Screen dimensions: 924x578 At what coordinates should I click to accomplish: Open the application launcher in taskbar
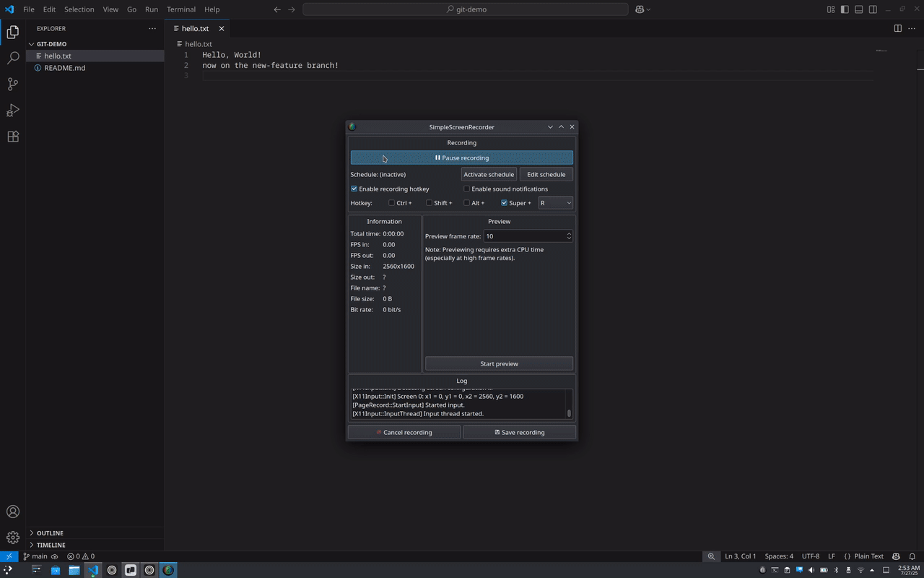tap(8, 570)
